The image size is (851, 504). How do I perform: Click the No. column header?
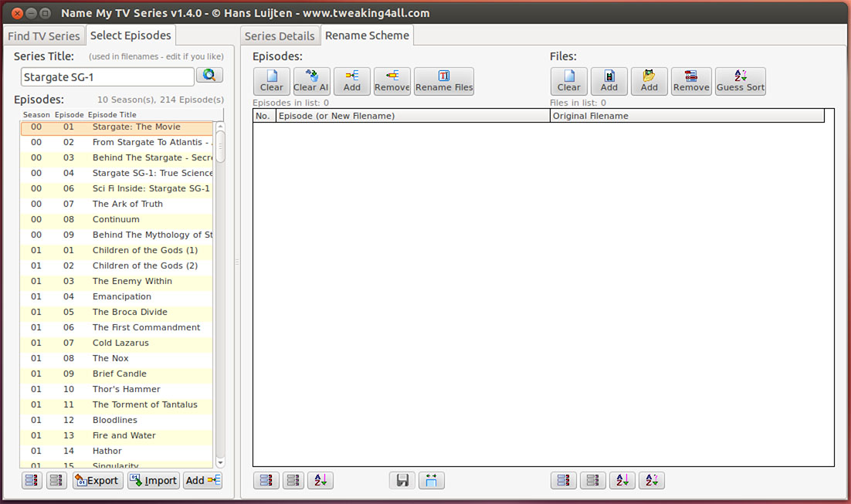point(264,116)
